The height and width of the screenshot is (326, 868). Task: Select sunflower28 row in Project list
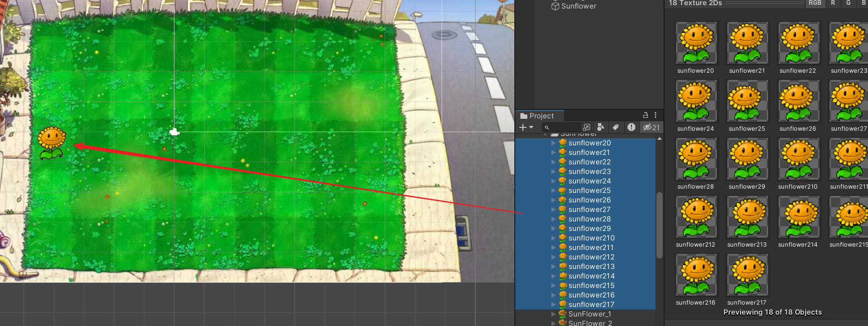click(x=586, y=219)
